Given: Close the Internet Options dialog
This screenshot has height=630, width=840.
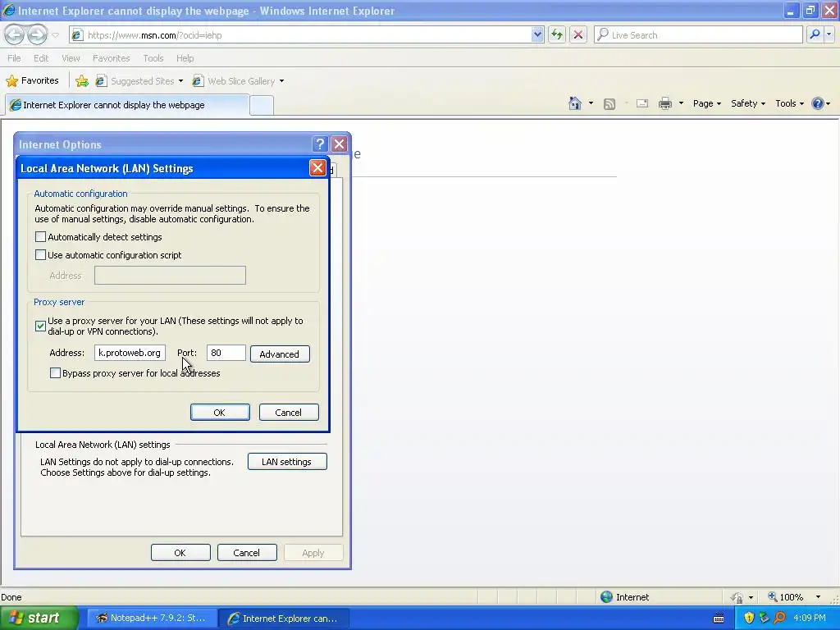Looking at the screenshot, I should pyautogui.click(x=339, y=144).
